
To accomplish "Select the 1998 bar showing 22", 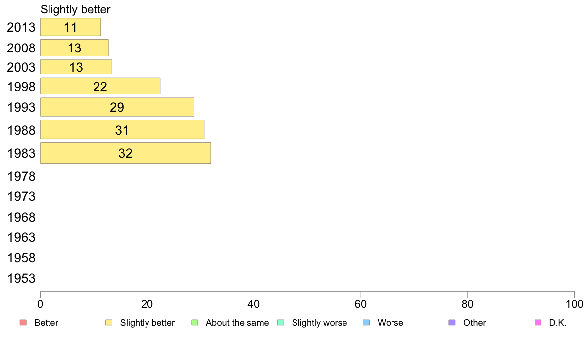I will [100, 86].
